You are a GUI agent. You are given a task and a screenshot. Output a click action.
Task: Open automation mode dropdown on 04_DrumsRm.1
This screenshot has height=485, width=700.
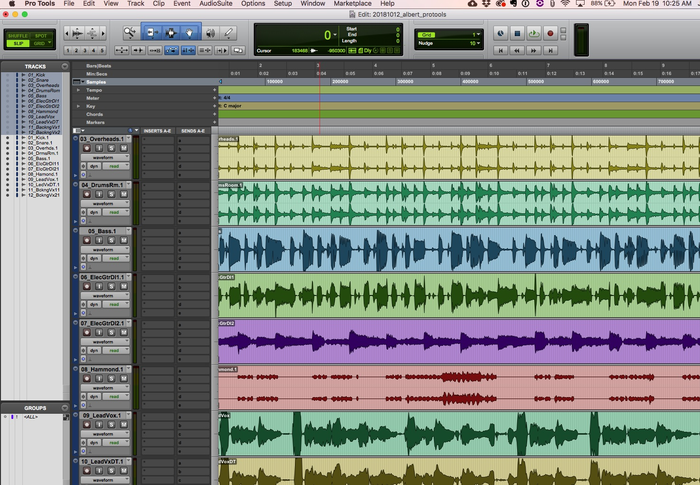(115, 212)
